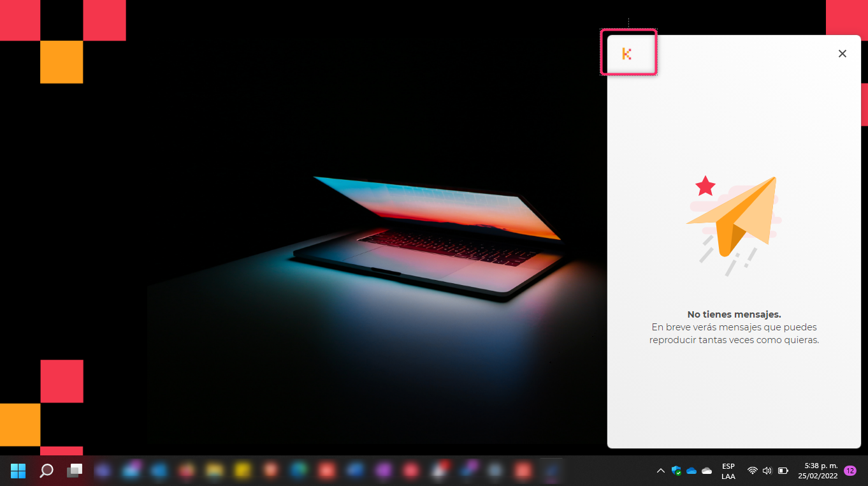
Task: Click the Wi-Fi network icon
Action: (x=753, y=471)
